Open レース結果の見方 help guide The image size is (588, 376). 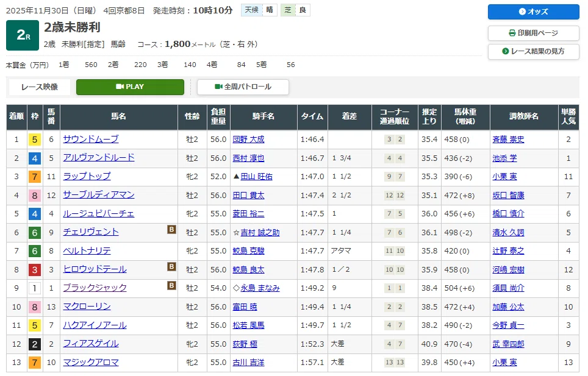click(533, 51)
